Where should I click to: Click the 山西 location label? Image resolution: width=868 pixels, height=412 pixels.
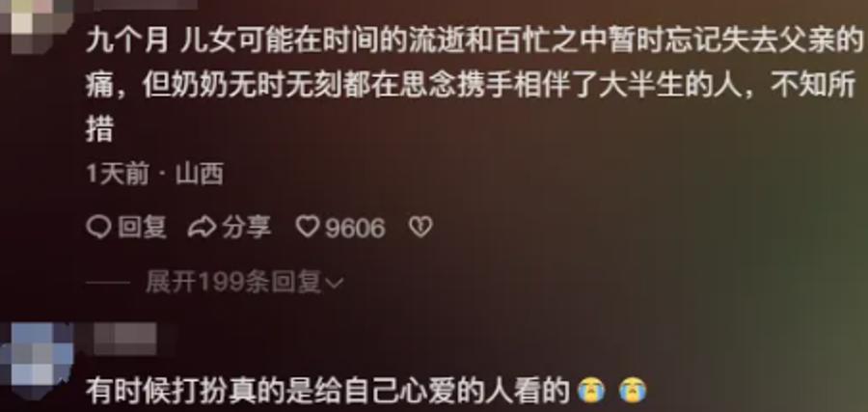(200, 175)
